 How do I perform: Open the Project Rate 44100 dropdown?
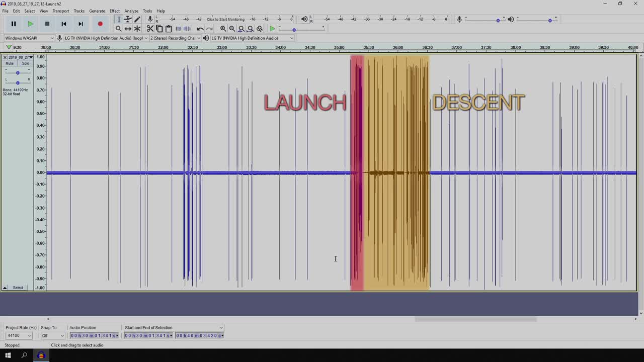coord(19,335)
